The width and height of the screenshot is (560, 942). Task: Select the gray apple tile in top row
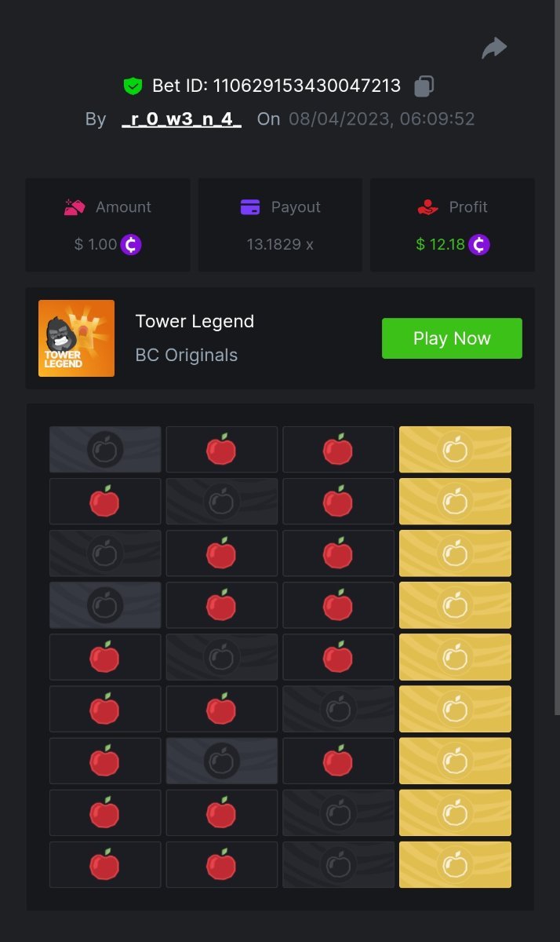click(x=105, y=450)
